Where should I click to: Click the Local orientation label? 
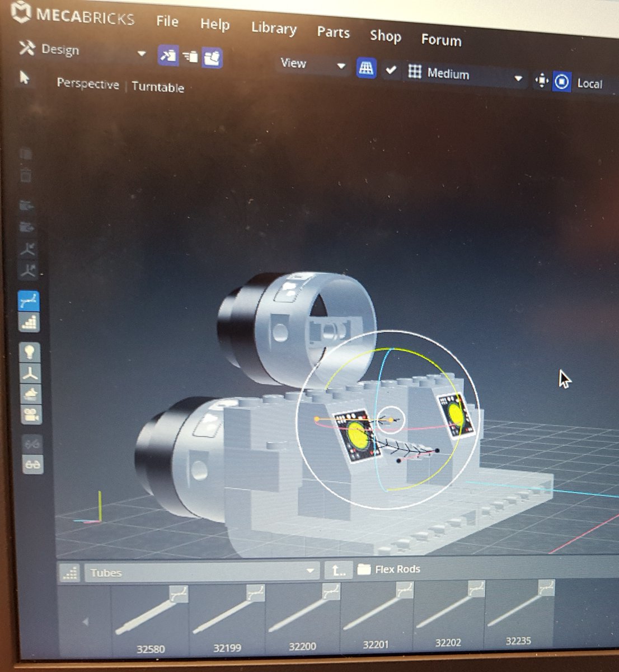(x=589, y=84)
